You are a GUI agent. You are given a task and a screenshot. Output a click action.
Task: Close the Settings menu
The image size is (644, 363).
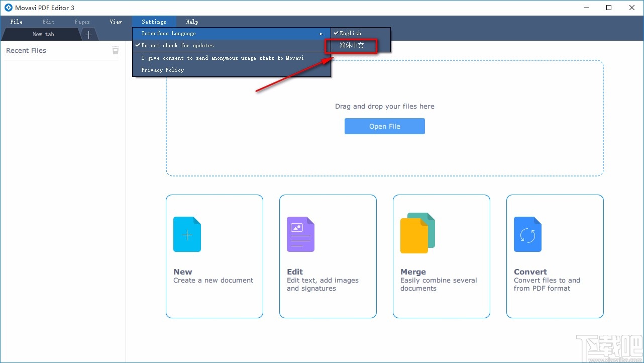(x=154, y=22)
